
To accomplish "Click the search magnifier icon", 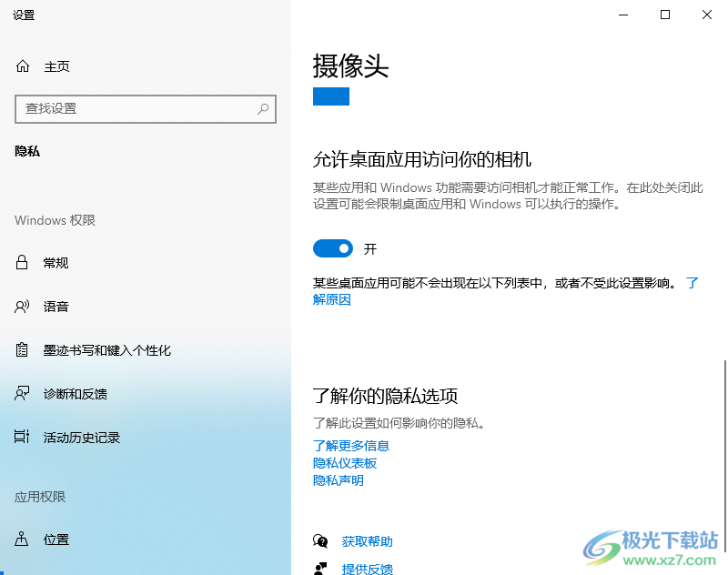I will click(x=263, y=109).
